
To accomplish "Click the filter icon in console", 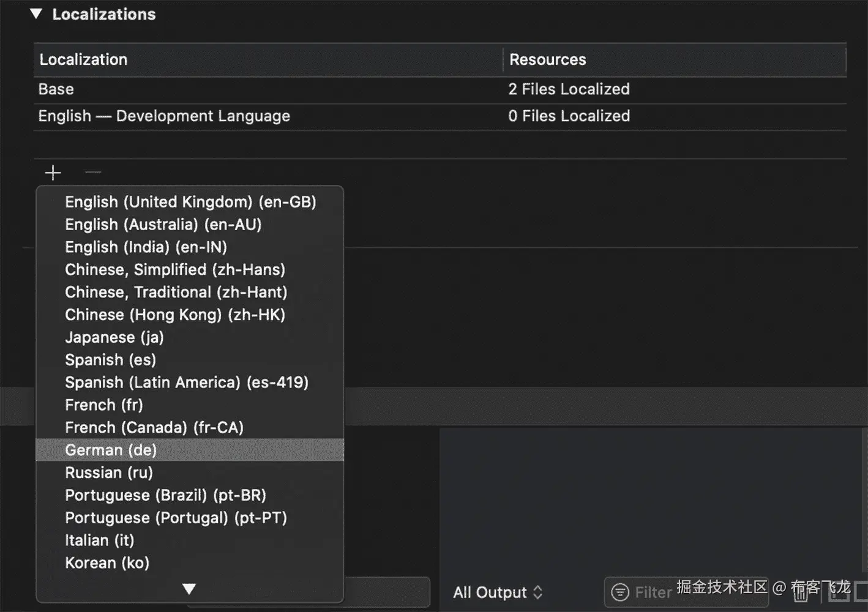I will pos(620,592).
